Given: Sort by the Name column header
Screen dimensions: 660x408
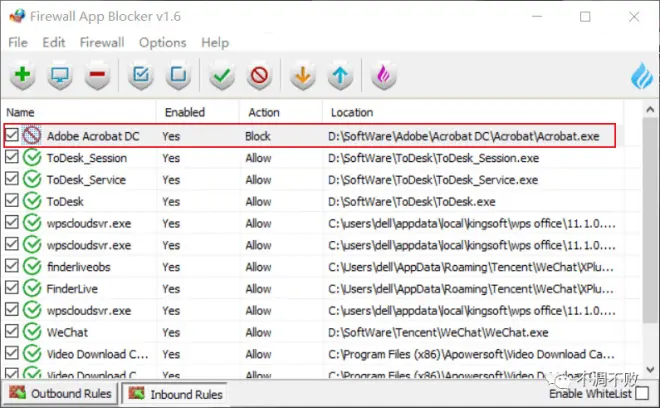Looking at the screenshot, I should (79, 112).
